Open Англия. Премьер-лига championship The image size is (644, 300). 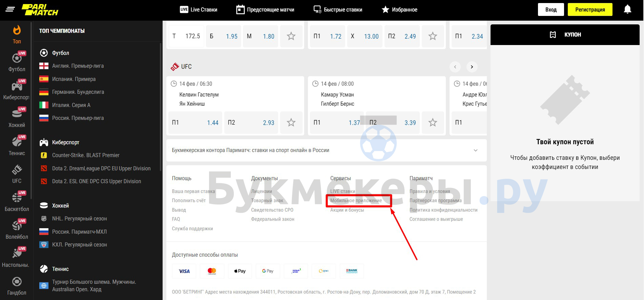78,66
